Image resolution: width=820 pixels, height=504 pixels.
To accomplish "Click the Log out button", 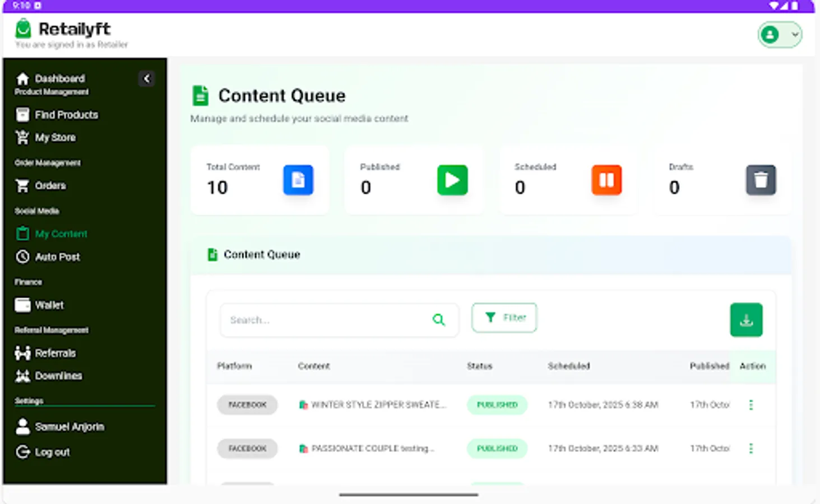I will [x=53, y=452].
